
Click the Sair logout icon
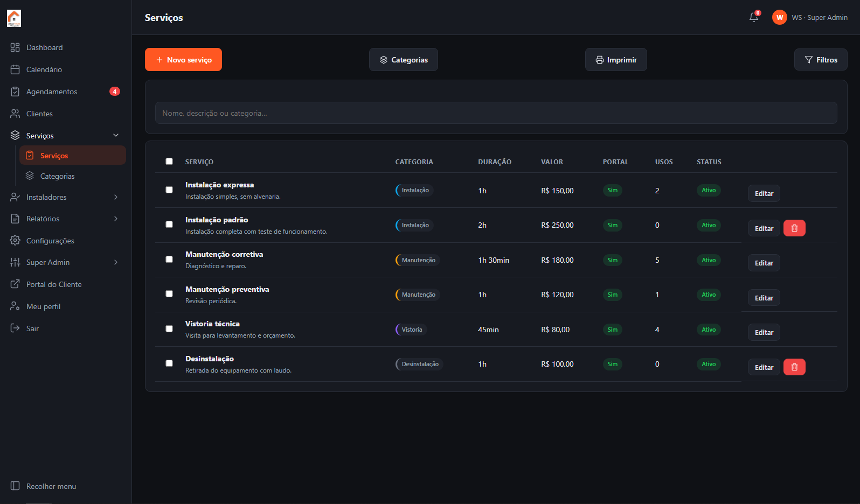click(15, 328)
